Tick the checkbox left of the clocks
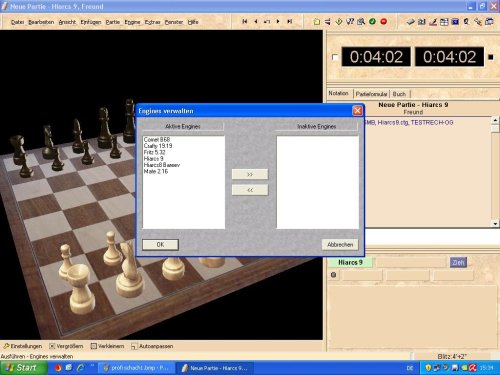500x375 pixels. point(335,57)
